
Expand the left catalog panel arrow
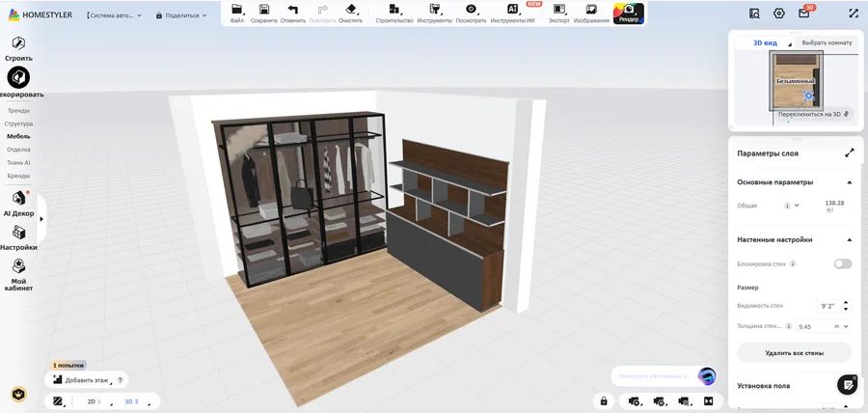(x=41, y=219)
